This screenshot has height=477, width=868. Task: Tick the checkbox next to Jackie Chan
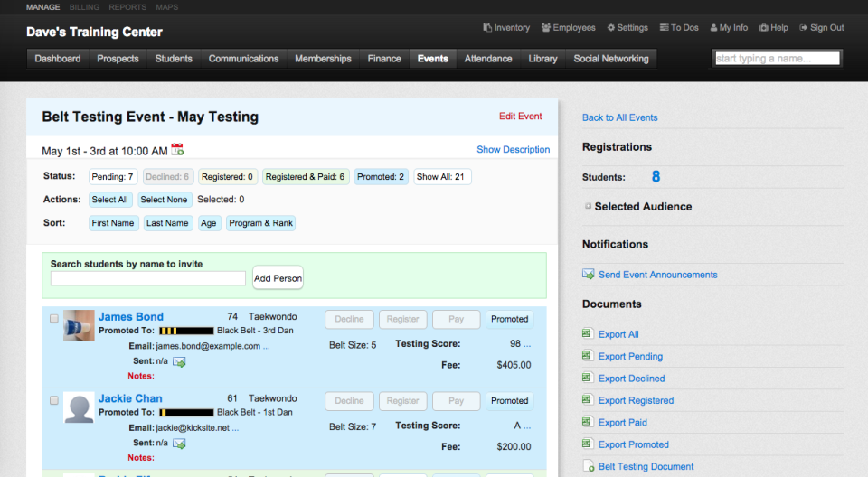tap(53, 400)
